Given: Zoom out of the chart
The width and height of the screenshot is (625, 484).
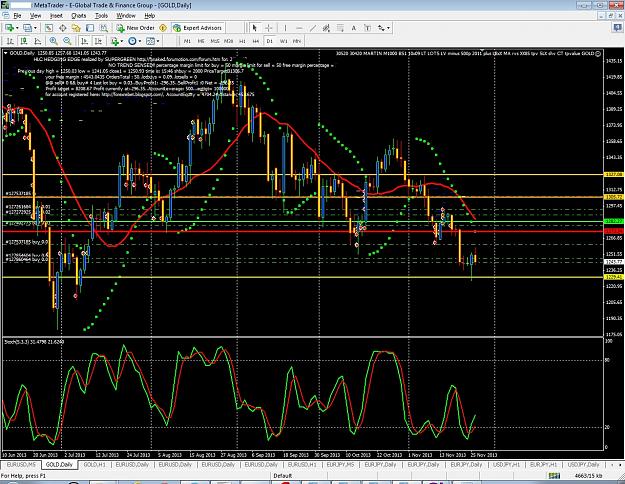Looking at the screenshot, I should point(67,41).
